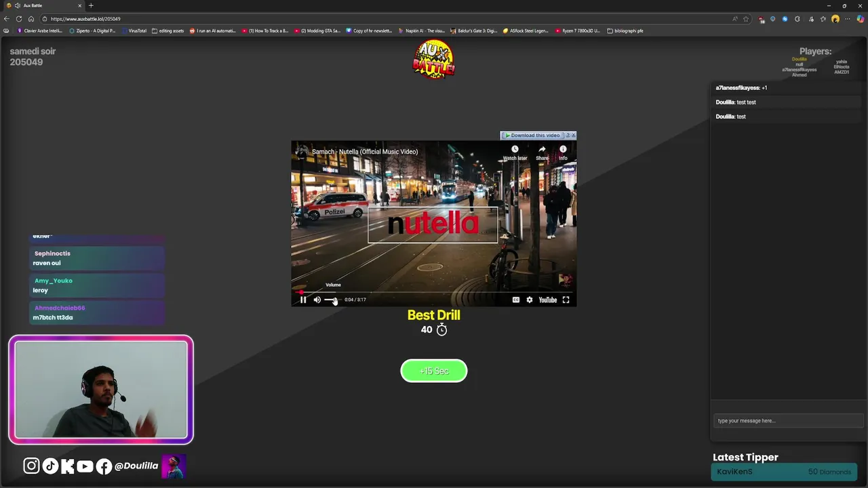
Task: Open the Copilot sidebar icon
Action: [861, 19]
